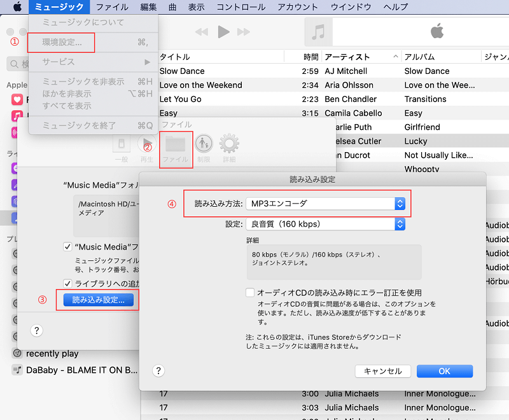Click the heart icon in Apple Music sidebar
509x420 pixels.
pyautogui.click(x=17, y=99)
